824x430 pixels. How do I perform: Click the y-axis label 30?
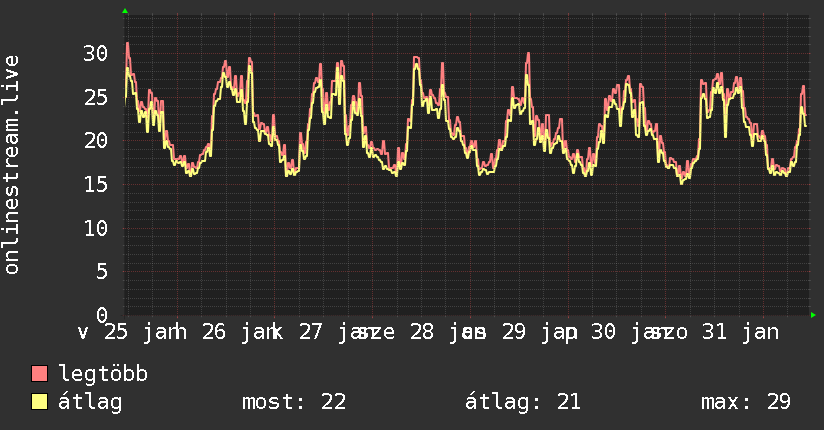[x=95, y=53]
